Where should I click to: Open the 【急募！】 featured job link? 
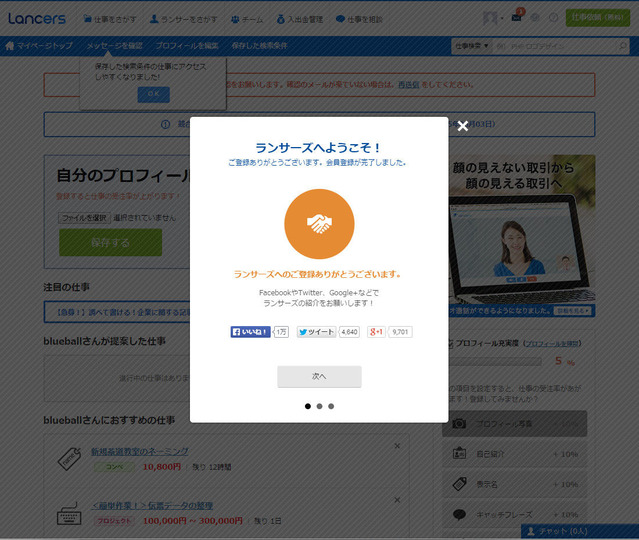pos(122,312)
